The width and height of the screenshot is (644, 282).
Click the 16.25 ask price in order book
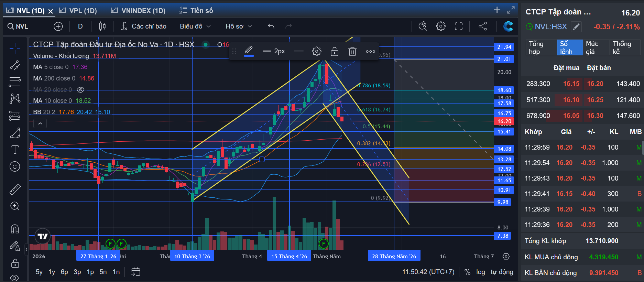(x=595, y=100)
